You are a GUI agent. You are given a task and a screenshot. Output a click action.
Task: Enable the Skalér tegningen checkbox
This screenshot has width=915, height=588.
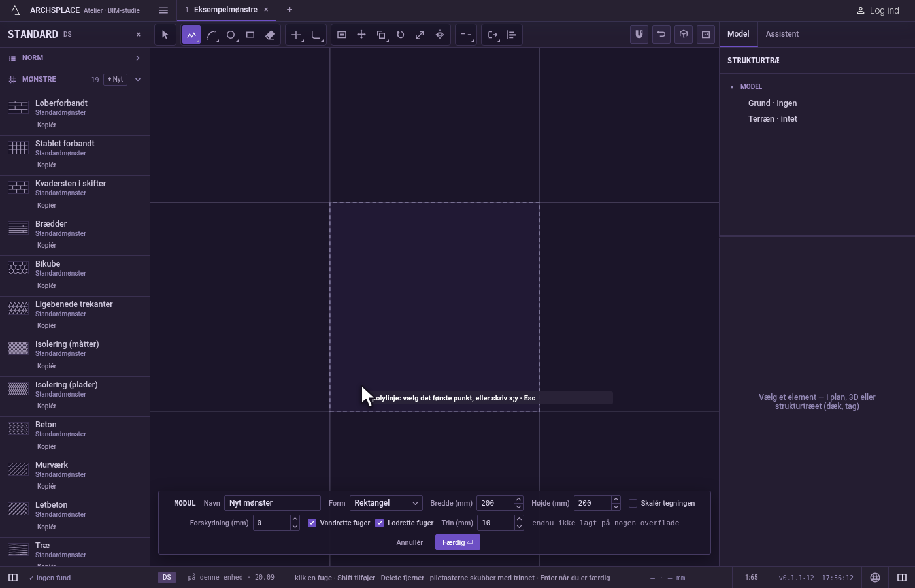pyautogui.click(x=633, y=503)
